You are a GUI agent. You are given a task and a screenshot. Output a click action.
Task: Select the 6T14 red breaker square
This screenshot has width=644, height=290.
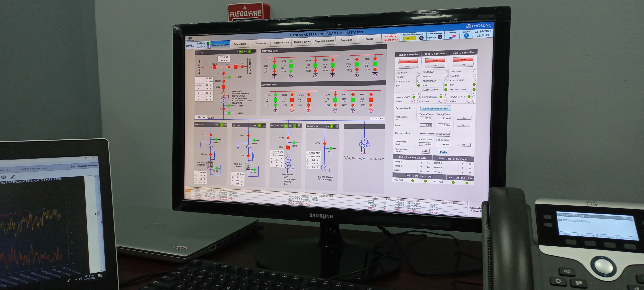click(x=288, y=148)
